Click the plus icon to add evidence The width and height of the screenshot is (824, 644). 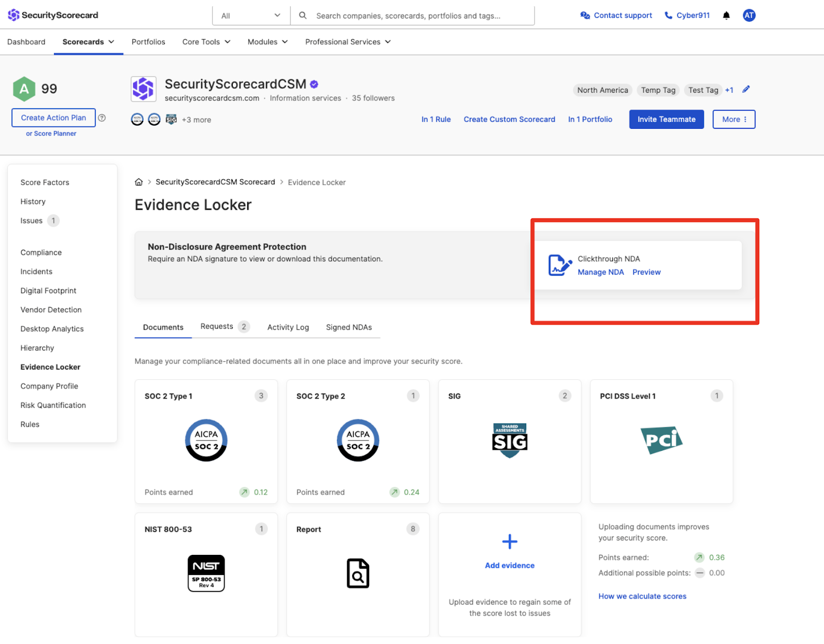tap(510, 541)
